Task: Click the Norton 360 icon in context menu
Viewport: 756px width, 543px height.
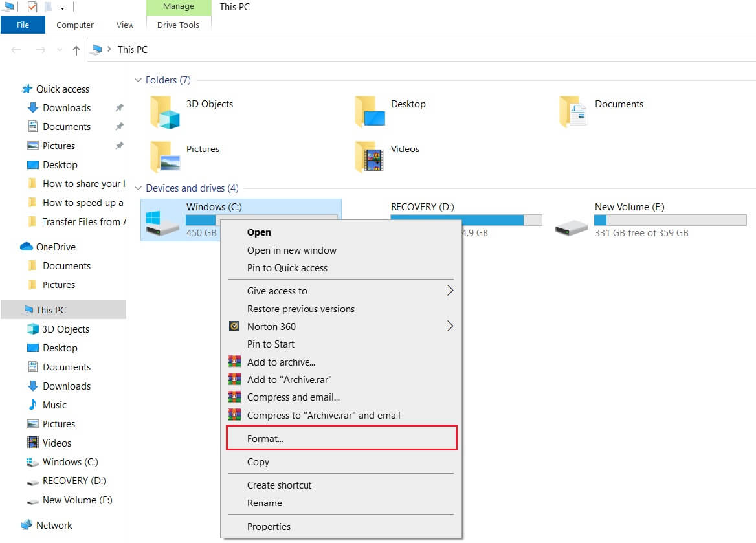Action: point(234,326)
